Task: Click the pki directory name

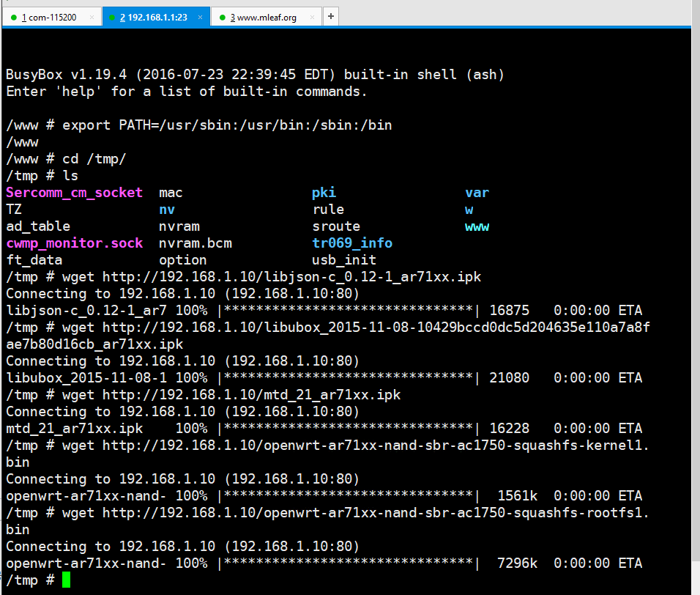Action: click(x=324, y=193)
